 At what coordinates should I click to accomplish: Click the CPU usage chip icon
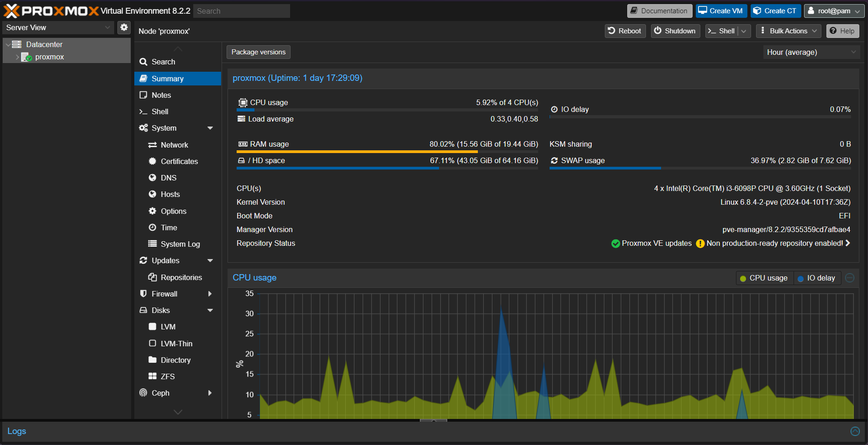243,103
